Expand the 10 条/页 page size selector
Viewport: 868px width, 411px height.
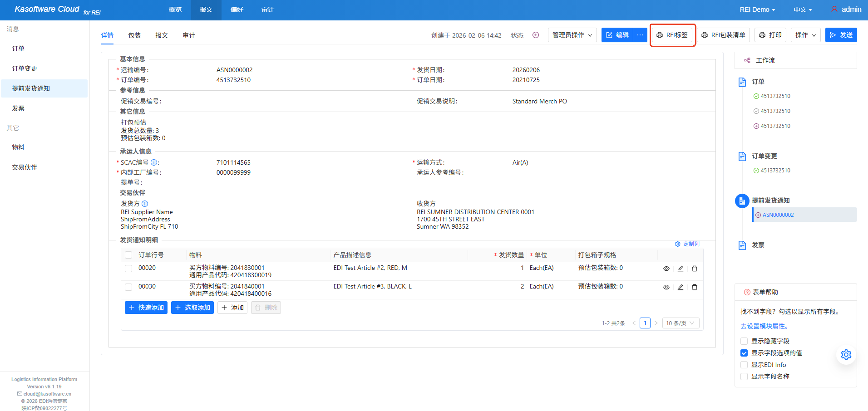(x=680, y=323)
